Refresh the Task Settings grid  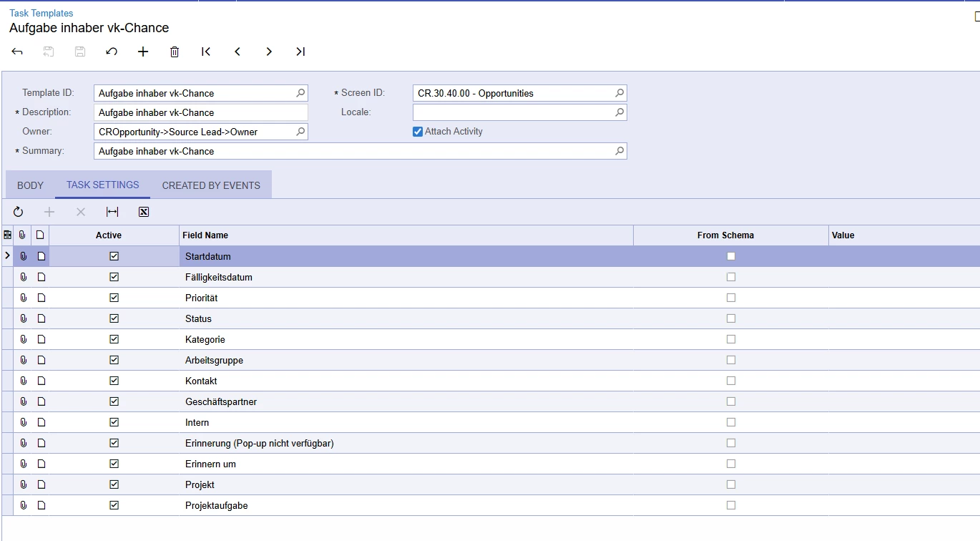tap(18, 212)
